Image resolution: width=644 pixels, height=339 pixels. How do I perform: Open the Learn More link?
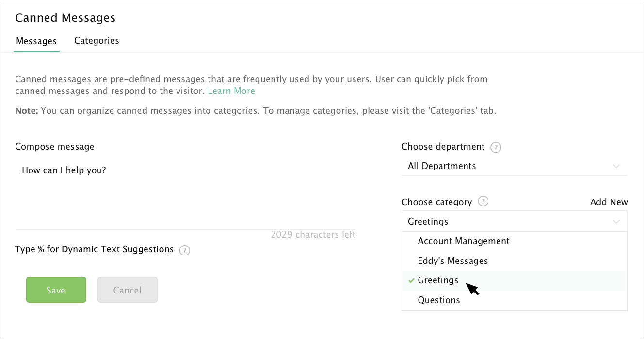(x=231, y=91)
